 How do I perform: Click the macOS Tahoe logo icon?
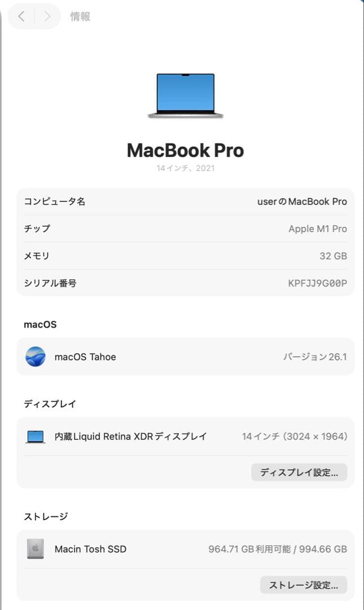[36, 356]
